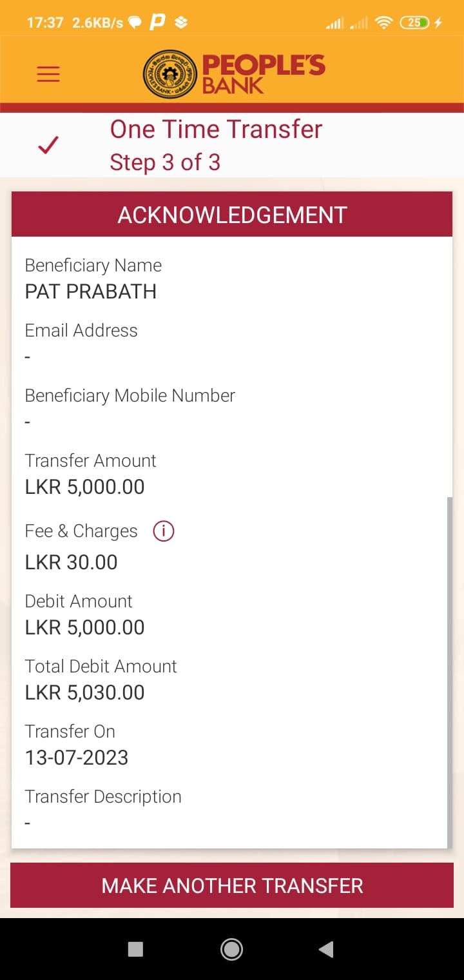464x980 pixels.
Task: Tap the Transfer On date 13-07-2023
Action: tap(77, 758)
